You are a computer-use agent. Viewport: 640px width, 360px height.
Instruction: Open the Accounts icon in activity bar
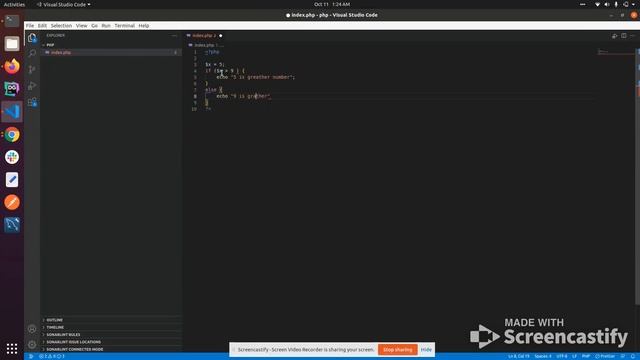[32, 329]
